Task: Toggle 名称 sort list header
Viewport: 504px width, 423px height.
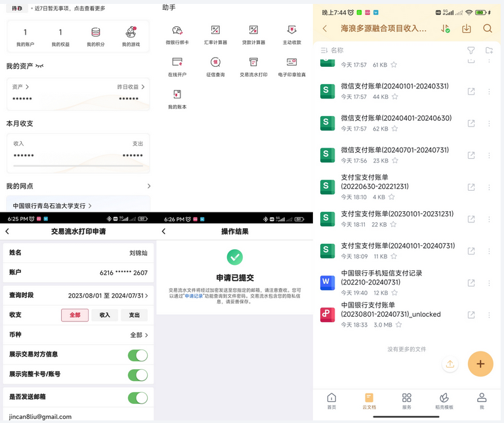Action: tap(332, 50)
